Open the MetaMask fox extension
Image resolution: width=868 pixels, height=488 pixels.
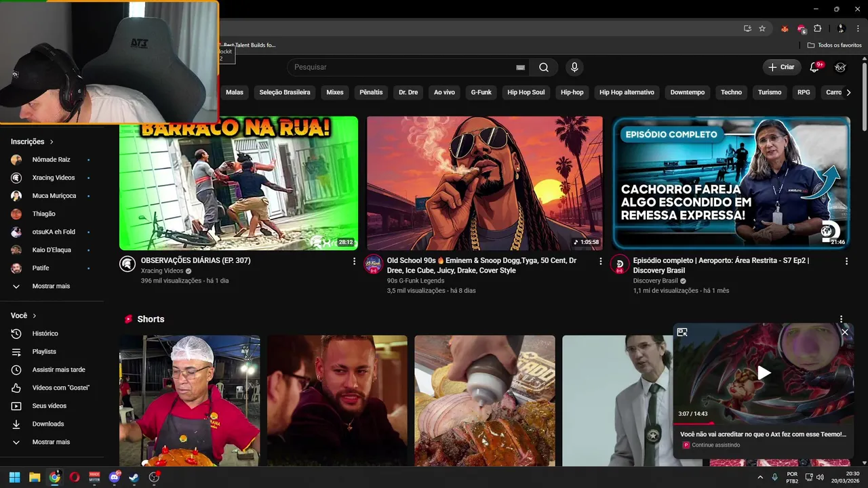coord(785,28)
